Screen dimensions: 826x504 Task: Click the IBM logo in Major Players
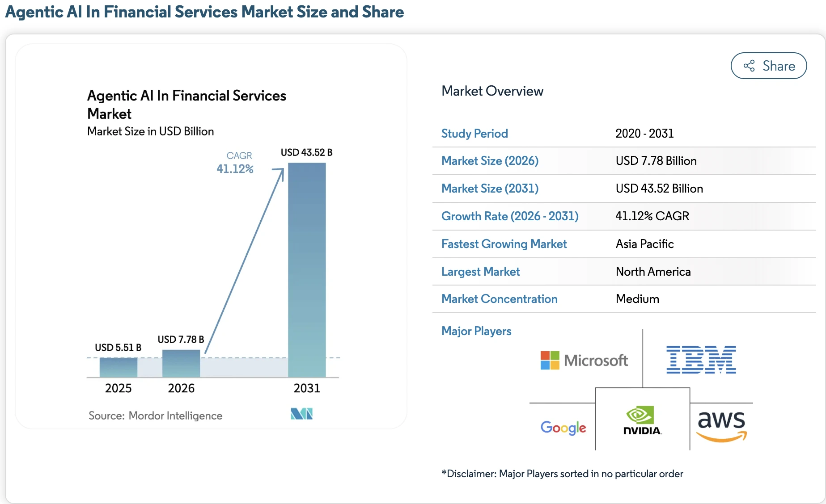click(x=701, y=360)
